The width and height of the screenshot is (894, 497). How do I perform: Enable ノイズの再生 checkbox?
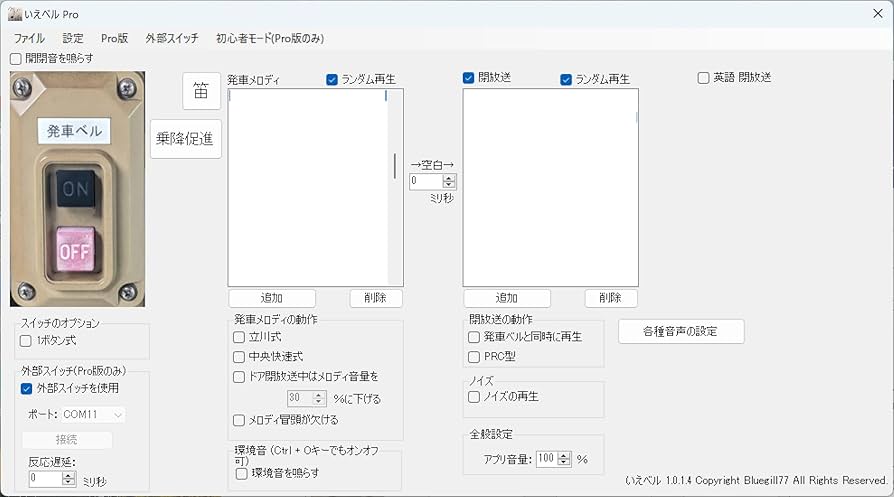(474, 397)
